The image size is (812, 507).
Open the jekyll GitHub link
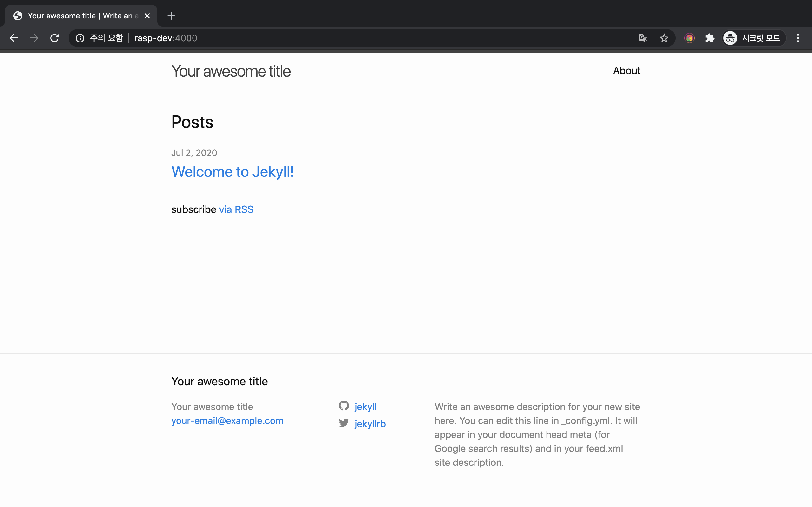point(365,407)
